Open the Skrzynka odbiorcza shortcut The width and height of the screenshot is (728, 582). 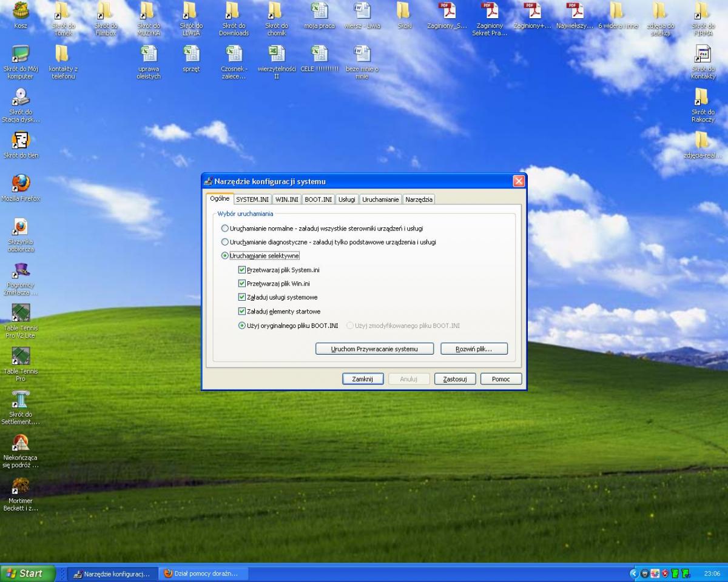tap(21, 235)
